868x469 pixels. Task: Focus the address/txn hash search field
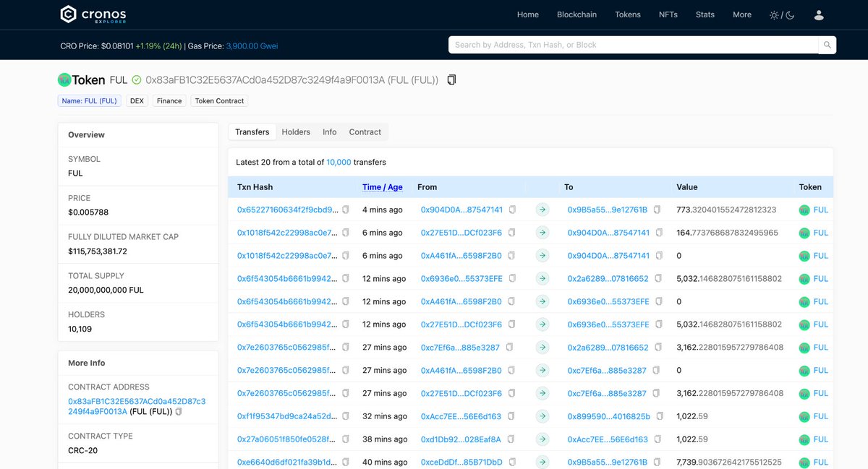(x=634, y=45)
